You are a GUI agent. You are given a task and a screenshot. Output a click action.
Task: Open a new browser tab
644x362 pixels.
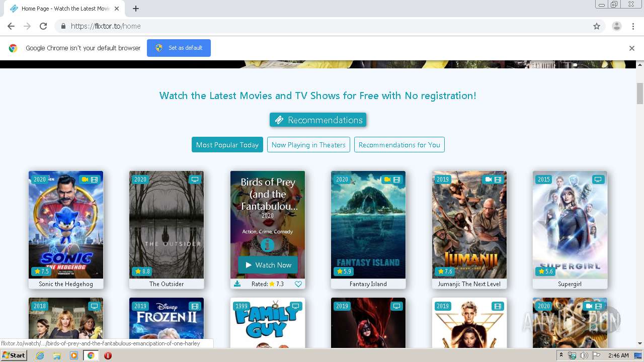pyautogui.click(x=136, y=9)
